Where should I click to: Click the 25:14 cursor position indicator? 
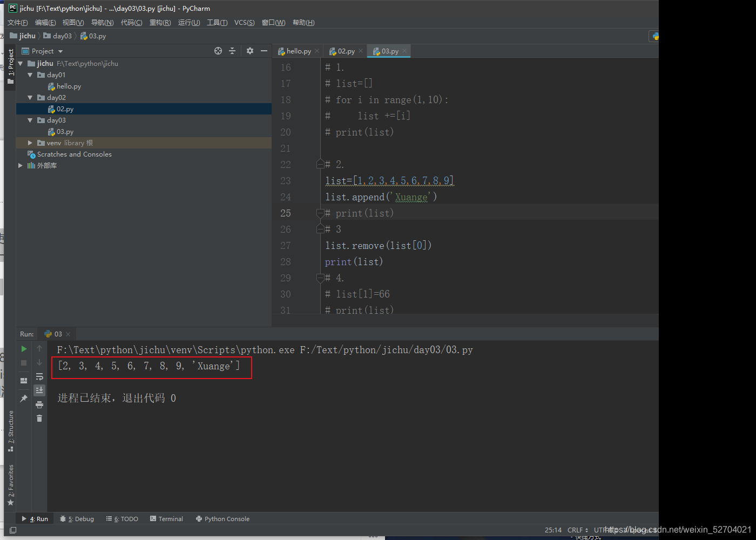(x=553, y=530)
